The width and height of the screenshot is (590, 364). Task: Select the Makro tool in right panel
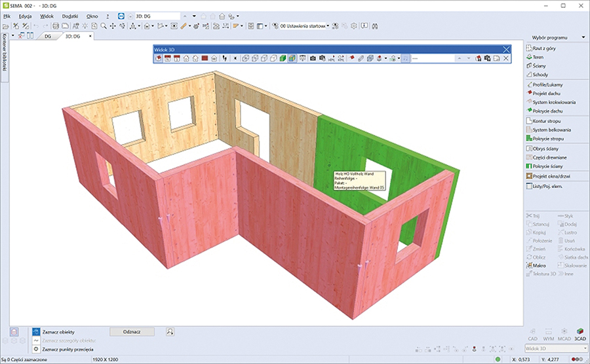click(539, 265)
